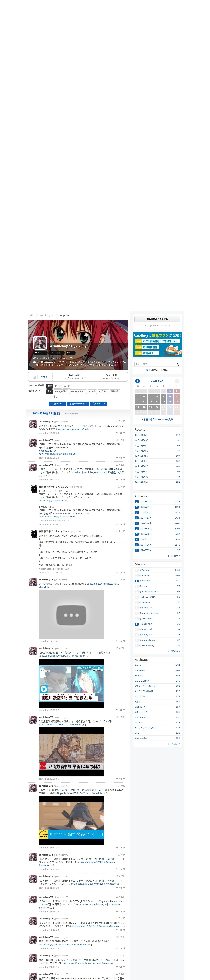Go to the home breadcrumb icon
The height and width of the screenshot is (980, 210).
point(31,315)
